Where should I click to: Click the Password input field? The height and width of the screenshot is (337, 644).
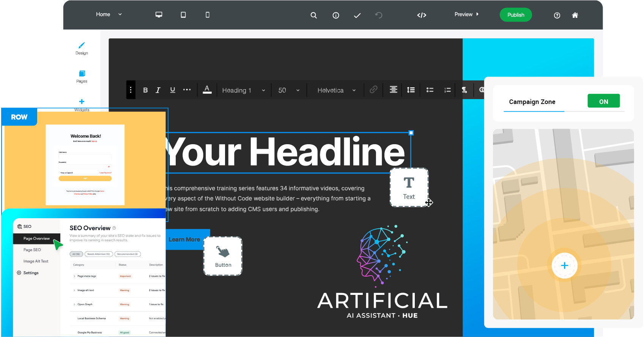pos(85,166)
